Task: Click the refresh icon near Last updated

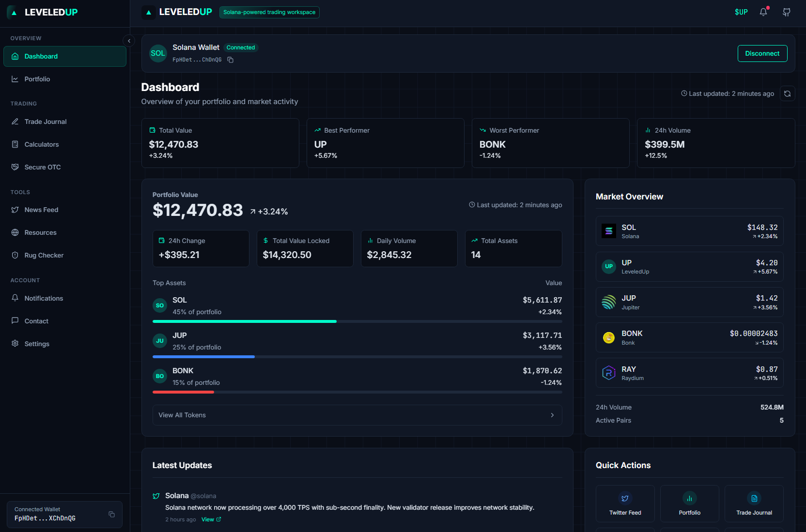Action: [788, 93]
